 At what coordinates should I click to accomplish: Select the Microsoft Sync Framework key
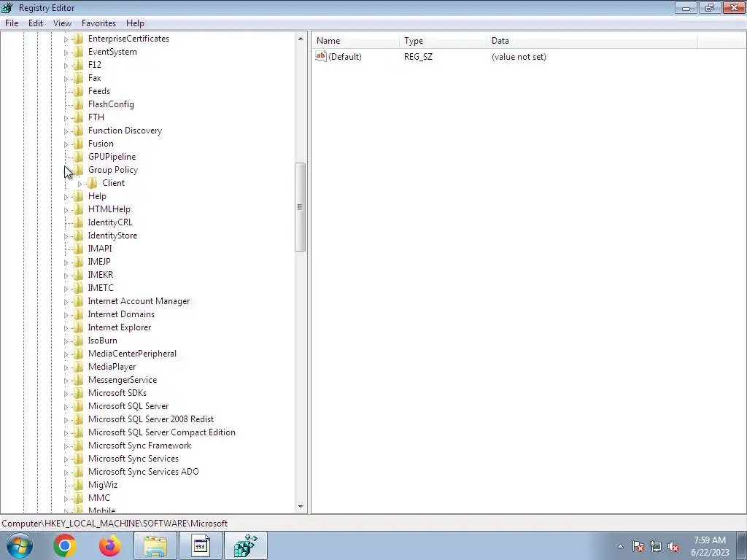coord(139,446)
